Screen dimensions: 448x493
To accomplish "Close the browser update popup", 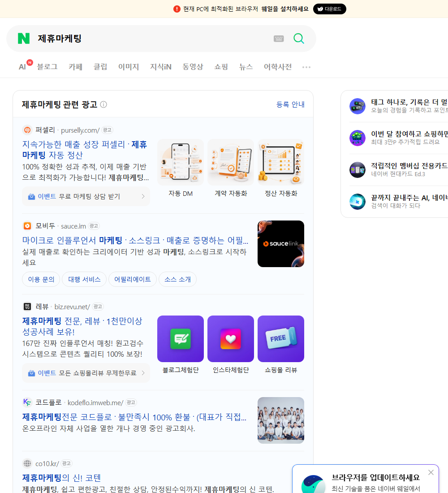I will coord(431,472).
